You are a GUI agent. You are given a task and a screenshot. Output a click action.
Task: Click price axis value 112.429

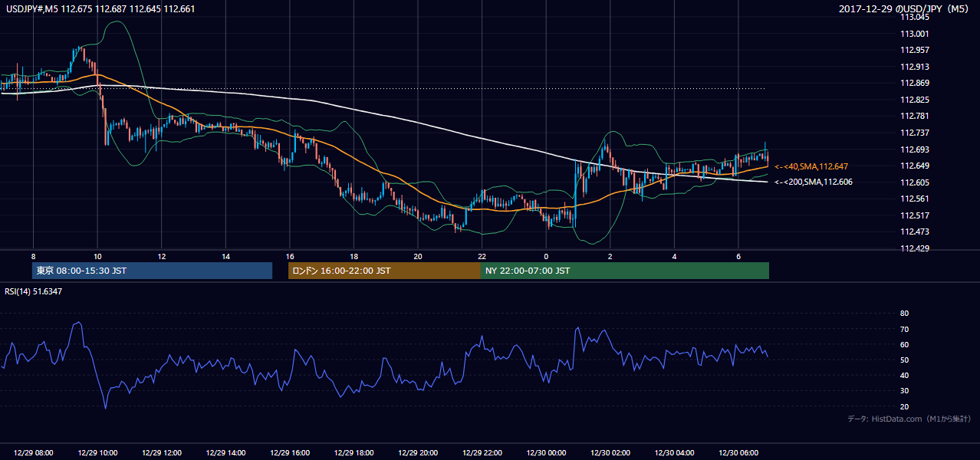914,248
